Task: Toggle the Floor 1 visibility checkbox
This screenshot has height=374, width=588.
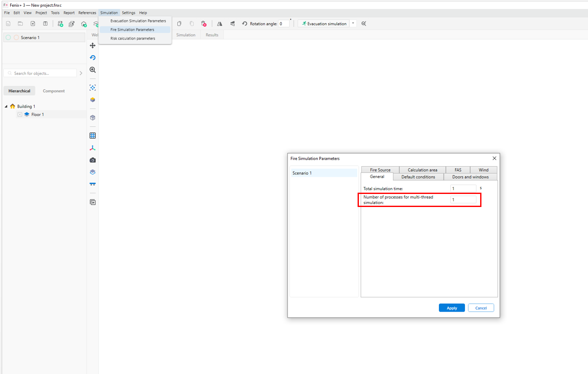Action: [20, 114]
